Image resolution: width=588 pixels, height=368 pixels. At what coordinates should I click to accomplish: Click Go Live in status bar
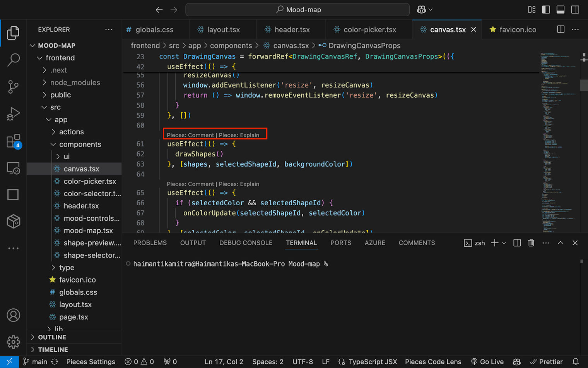pos(487,361)
